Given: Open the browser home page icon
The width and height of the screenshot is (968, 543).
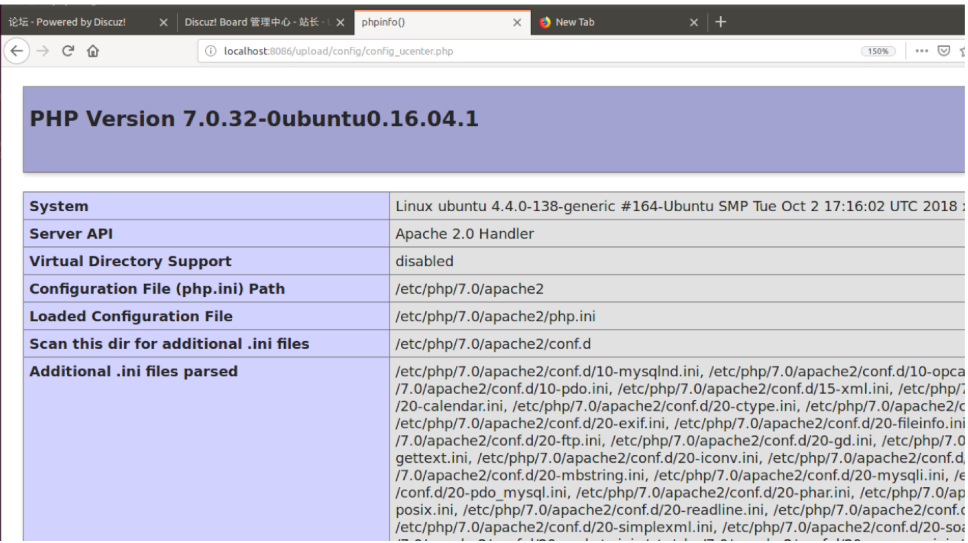Looking at the screenshot, I should pos(93,51).
